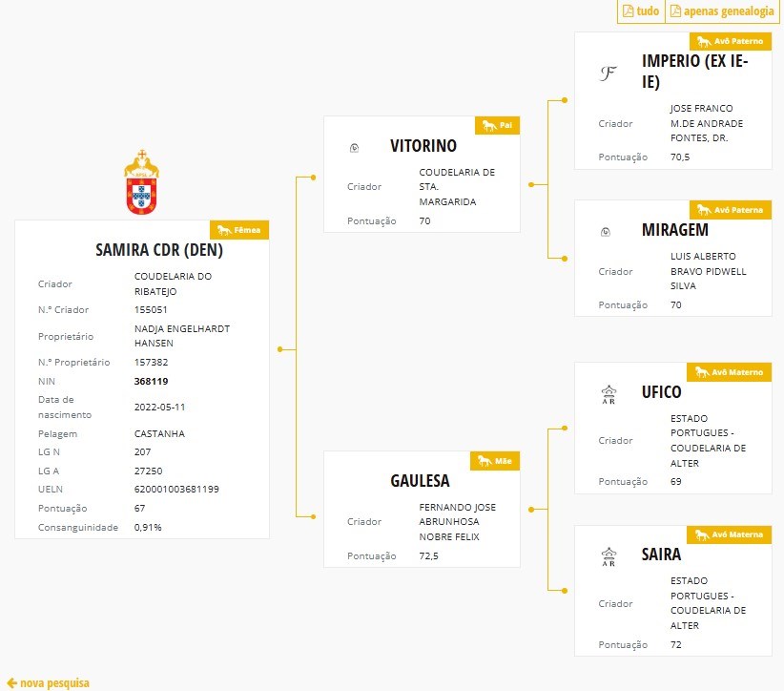Click the F brand icon next to IMPERIO

click(608, 73)
